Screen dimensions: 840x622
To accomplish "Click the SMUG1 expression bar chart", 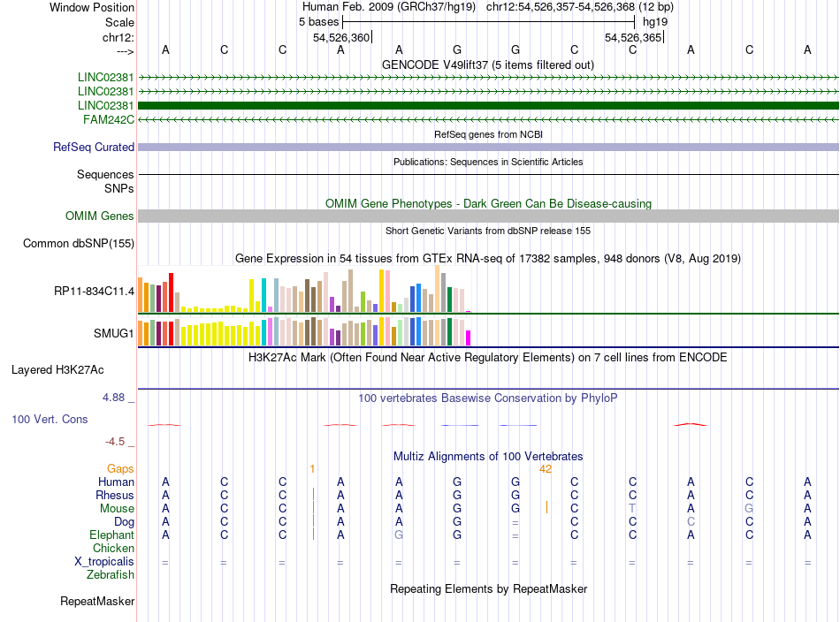I will click(304, 331).
